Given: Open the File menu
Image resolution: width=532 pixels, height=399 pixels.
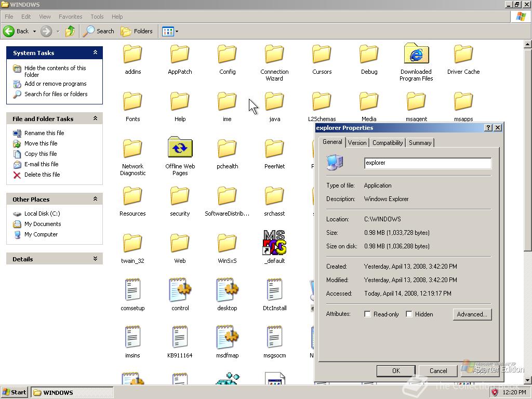Looking at the screenshot, I should [9, 17].
